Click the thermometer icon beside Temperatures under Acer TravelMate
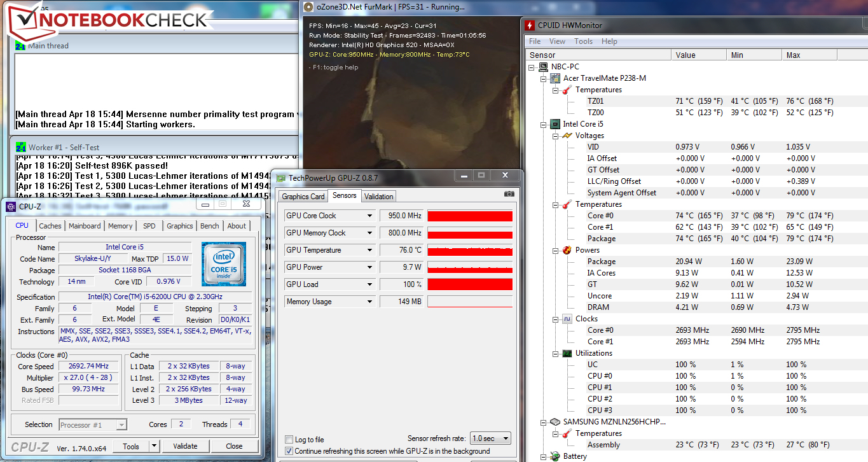 (x=567, y=90)
